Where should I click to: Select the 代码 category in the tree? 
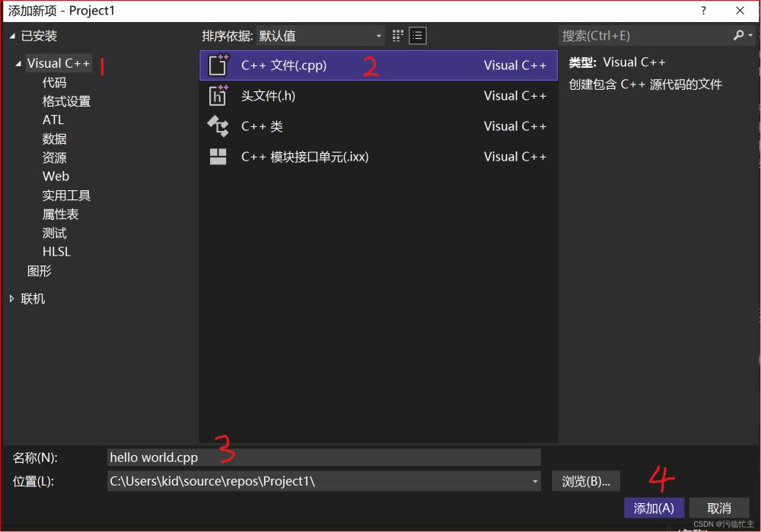pos(54,82)
